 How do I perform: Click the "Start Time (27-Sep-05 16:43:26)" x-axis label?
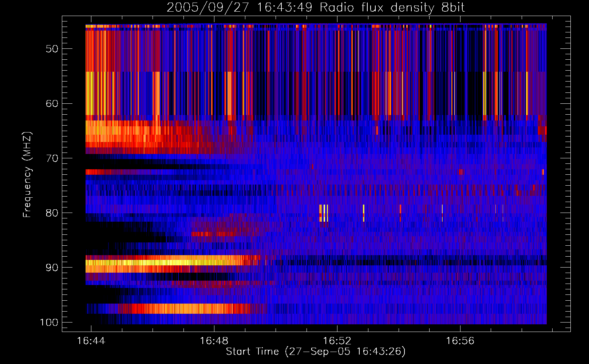pos(316,352)
